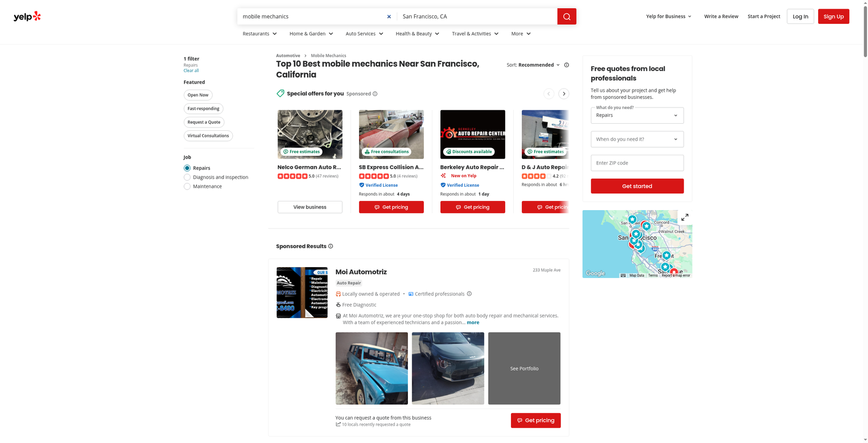Screen dimensions: 868x443
Task: Click the Yelp logo
Action: (27, 16)
